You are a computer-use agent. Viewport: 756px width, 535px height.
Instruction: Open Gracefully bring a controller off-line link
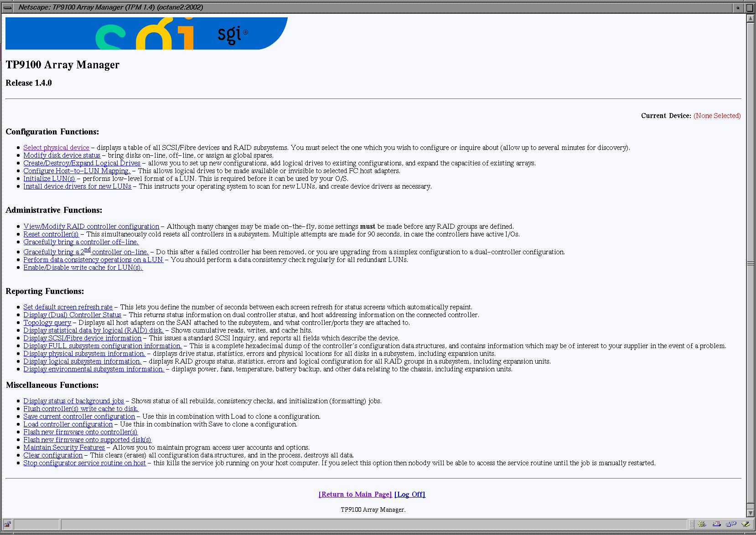point(81,242)
